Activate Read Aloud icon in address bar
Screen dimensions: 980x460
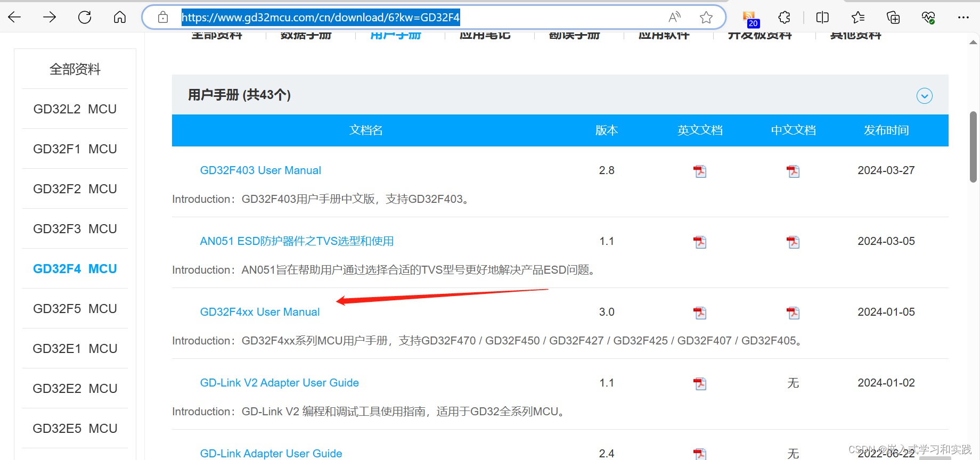point(675,17)
